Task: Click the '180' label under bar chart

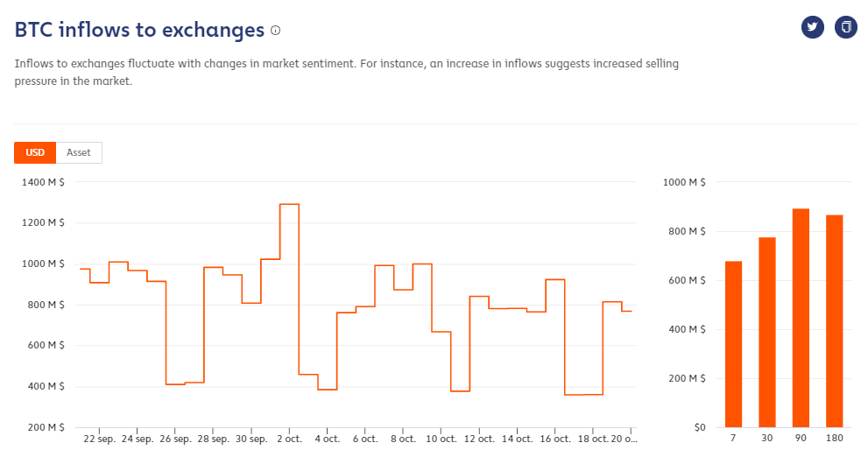Action: [834, 438]
